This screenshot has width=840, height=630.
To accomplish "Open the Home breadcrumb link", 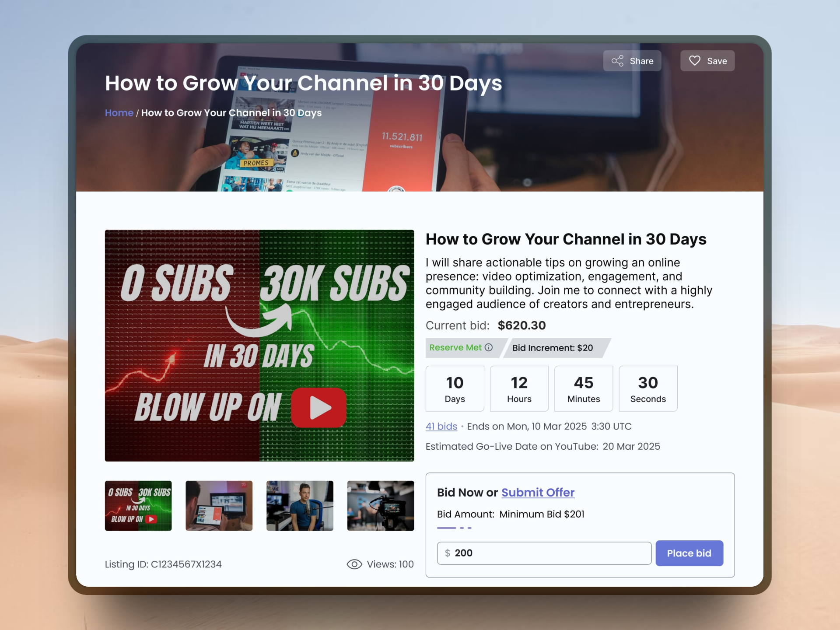I will [x=119, y=113].
